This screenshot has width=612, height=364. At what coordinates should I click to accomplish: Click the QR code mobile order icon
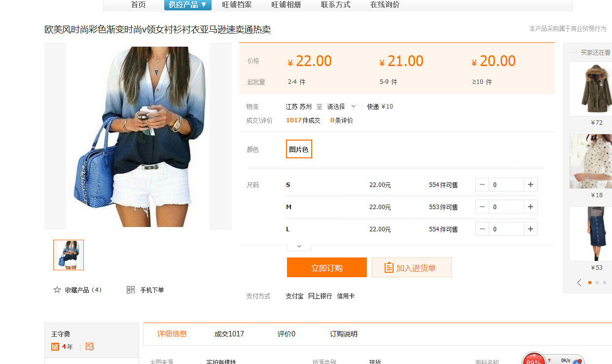coord(131,290)
